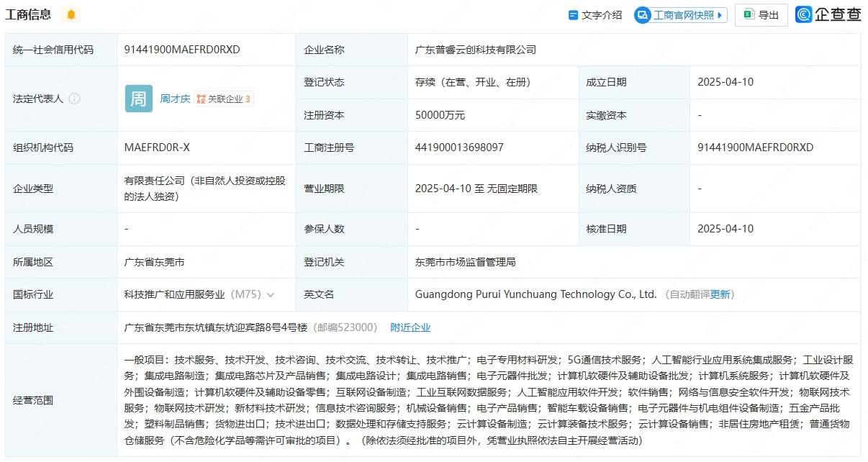Open legal representative 周才庆 link
868x462 pixels.
tap(175, 99)
